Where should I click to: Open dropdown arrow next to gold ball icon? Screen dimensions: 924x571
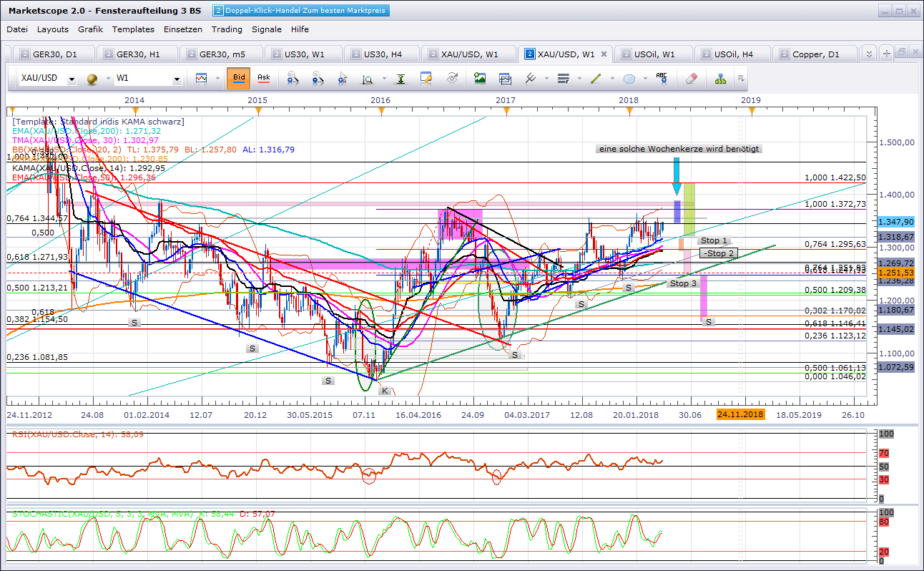(x=108, y=79)
